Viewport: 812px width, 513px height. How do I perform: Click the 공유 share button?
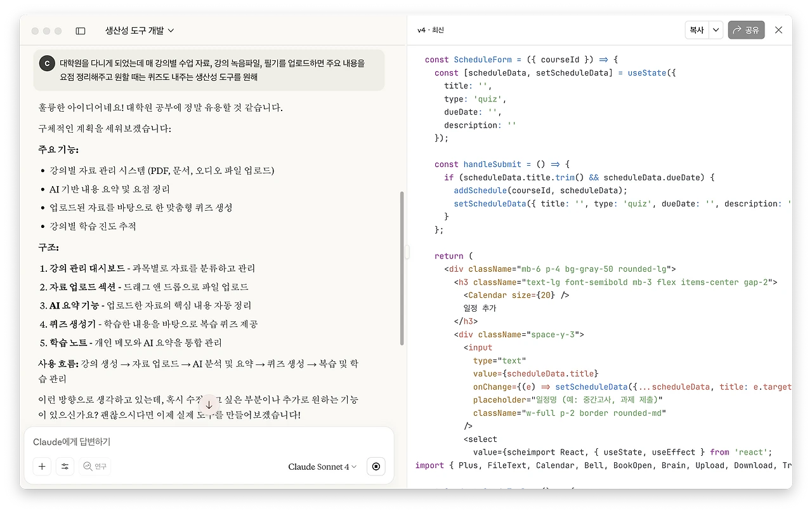[x=746, y=30]
